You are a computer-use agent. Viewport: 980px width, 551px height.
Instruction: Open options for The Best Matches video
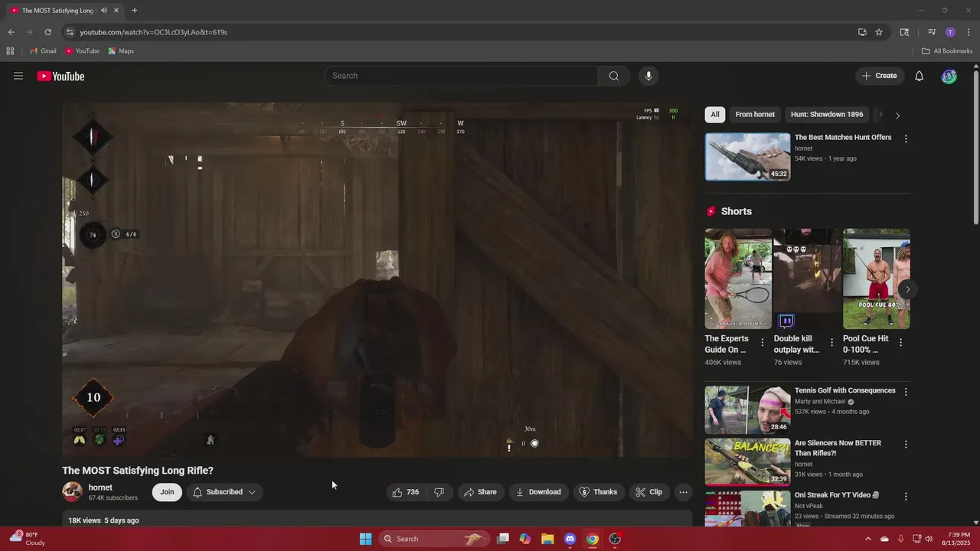click(x=906, y=139)
